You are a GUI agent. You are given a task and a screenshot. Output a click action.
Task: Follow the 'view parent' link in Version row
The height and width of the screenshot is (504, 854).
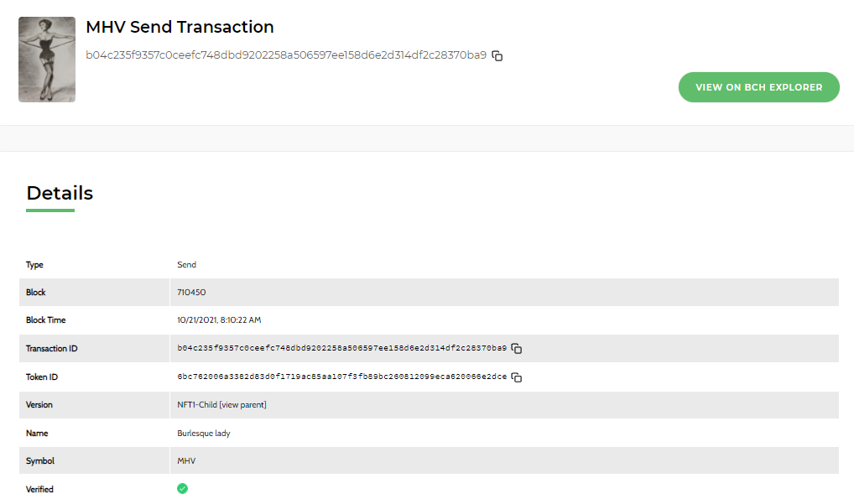[243, 405]
